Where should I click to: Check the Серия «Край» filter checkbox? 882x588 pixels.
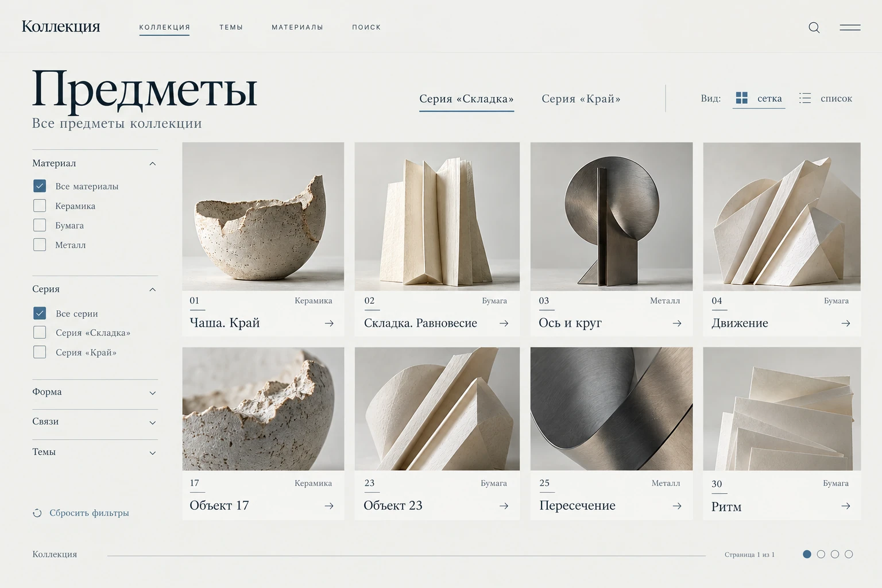40,352
